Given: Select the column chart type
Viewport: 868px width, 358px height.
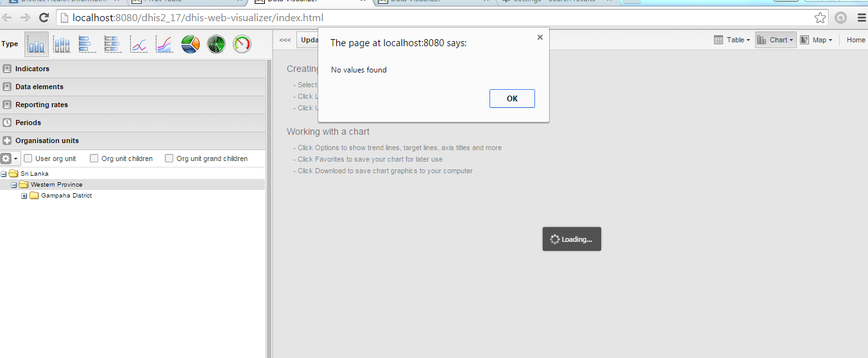Looking at the screenshot, I should 37,44.
